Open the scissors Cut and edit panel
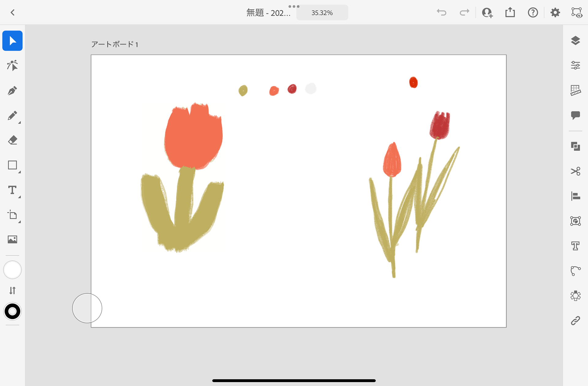The height and width of the screenshot is (386, 588). (576, 171)
